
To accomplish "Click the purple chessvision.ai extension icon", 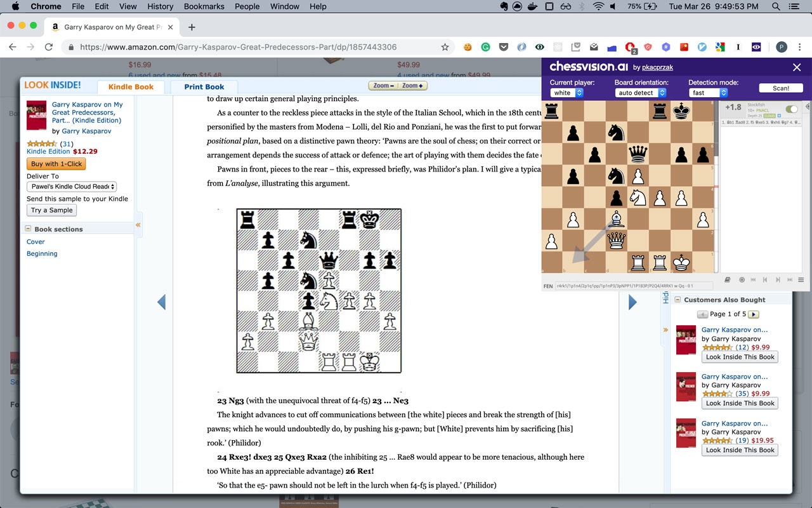I will click(756, 47).
